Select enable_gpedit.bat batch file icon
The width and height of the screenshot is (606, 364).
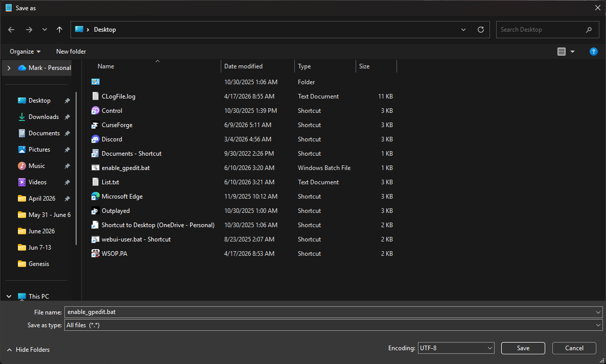pos(96,168)
